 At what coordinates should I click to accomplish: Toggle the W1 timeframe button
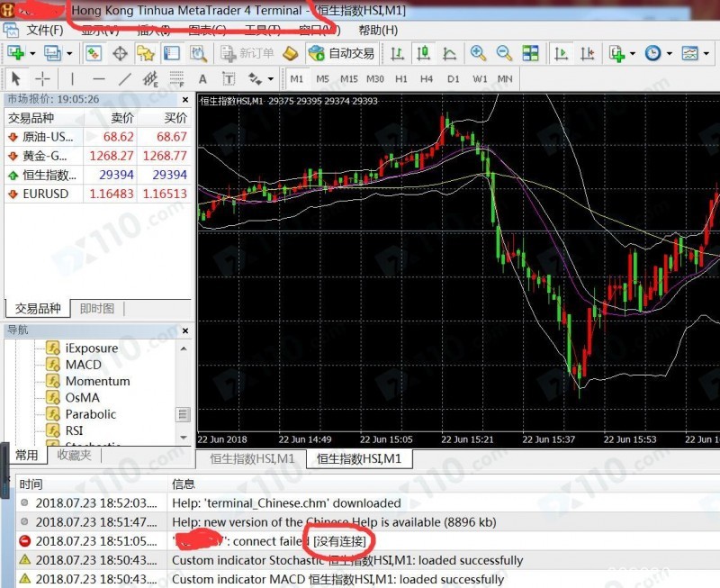point(480,79)
